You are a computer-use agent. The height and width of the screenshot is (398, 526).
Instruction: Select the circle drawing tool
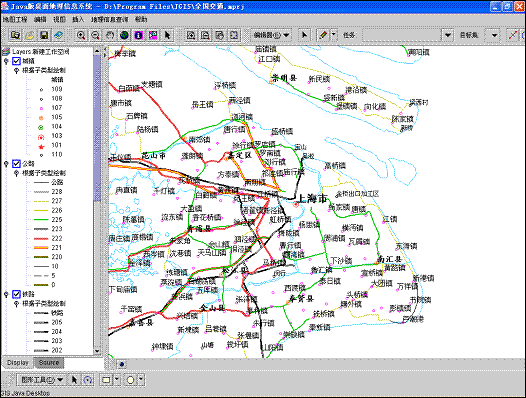[x=130, y=380]
